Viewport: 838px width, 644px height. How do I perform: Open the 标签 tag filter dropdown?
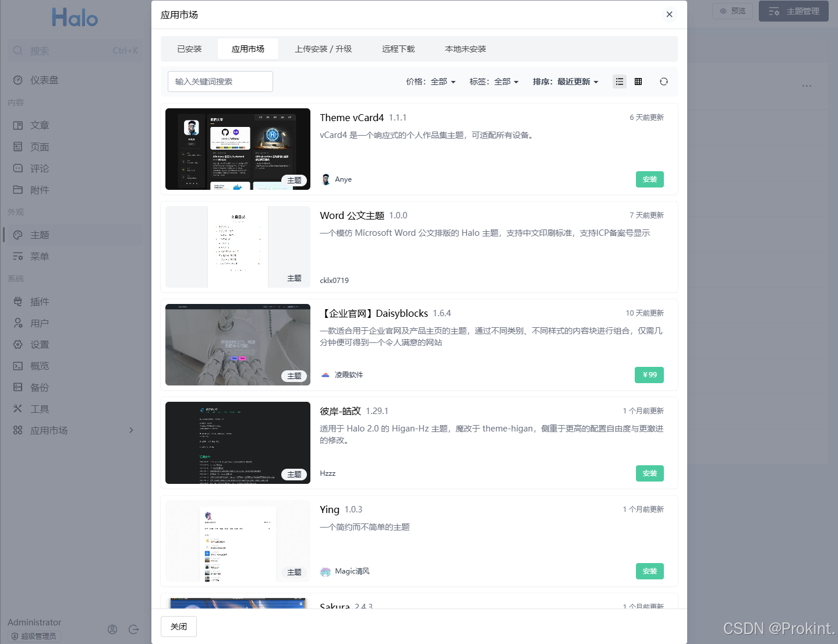point(494,82)
